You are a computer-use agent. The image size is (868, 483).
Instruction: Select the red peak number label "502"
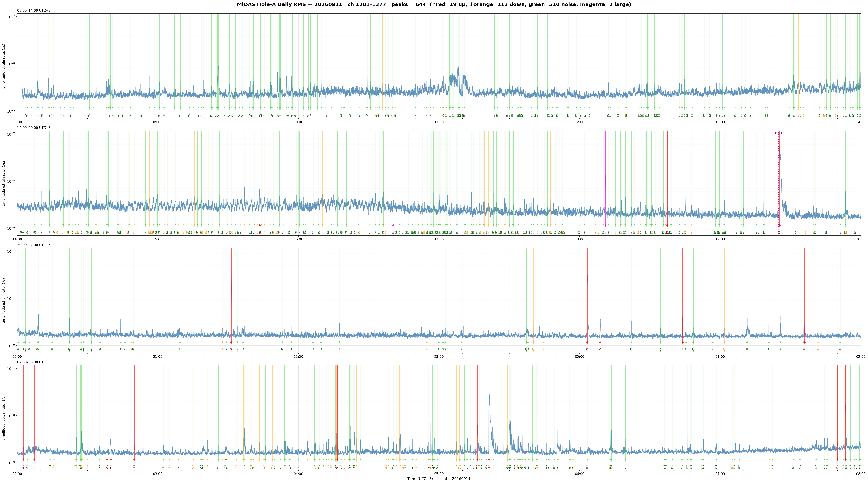pyautogui.click(x=111, y=467)
